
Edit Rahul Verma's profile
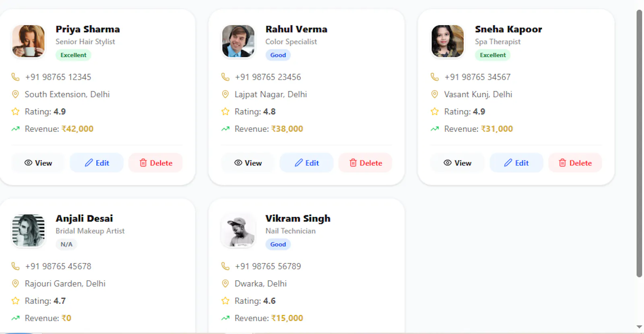[x=306, y=163]
